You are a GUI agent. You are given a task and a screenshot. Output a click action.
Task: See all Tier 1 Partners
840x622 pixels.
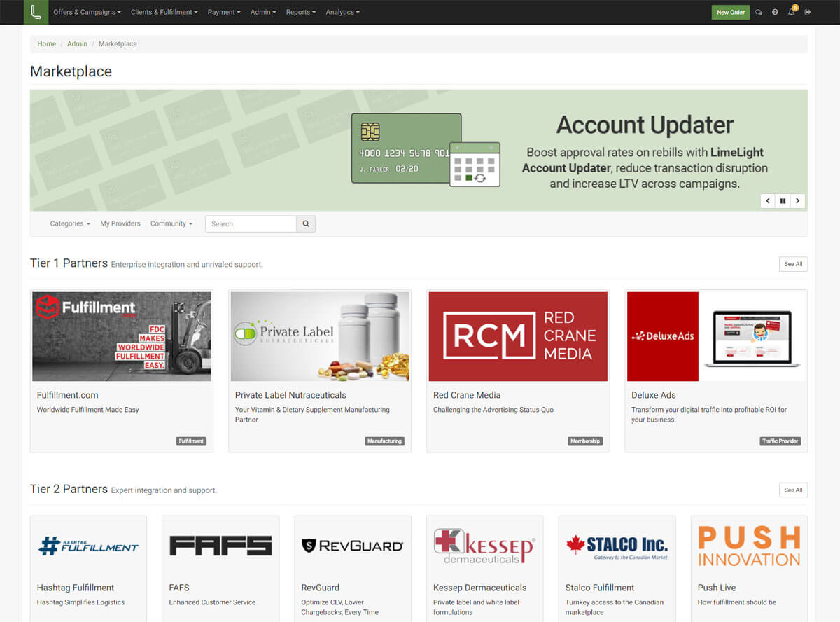[793, 264]
